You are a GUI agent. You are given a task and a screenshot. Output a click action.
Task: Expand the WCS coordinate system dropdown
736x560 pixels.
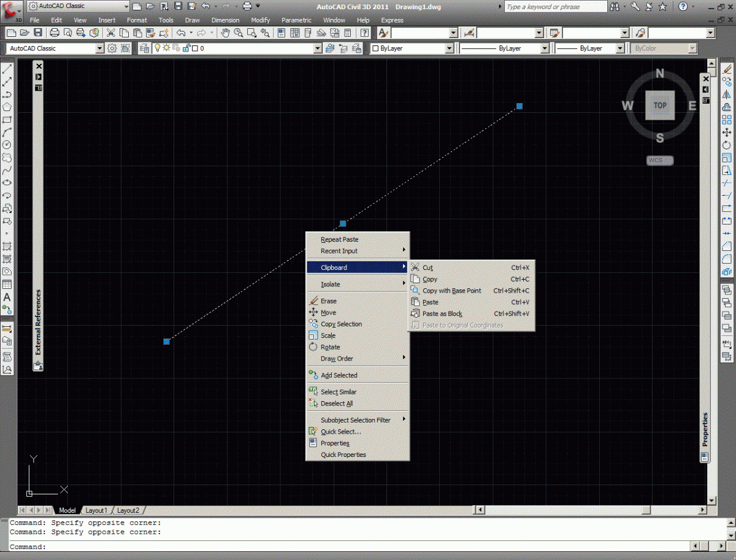tap(660, 161)
